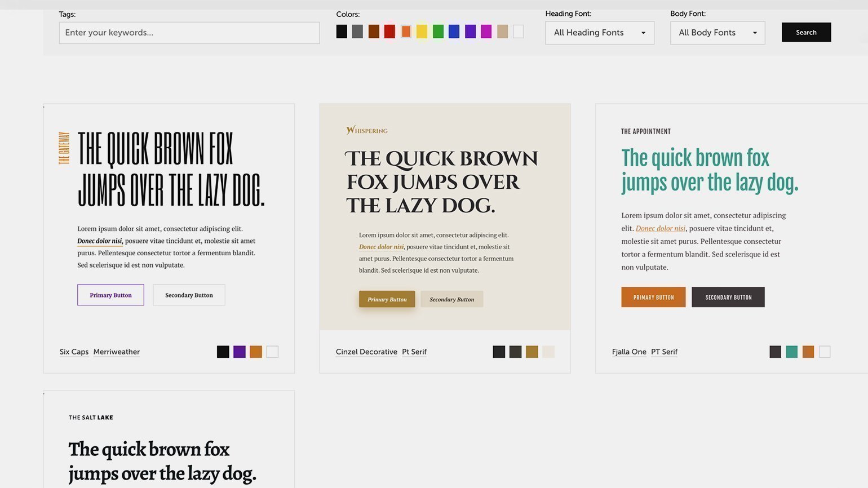Click Primary Button in The Gateway card

point(110,295)
